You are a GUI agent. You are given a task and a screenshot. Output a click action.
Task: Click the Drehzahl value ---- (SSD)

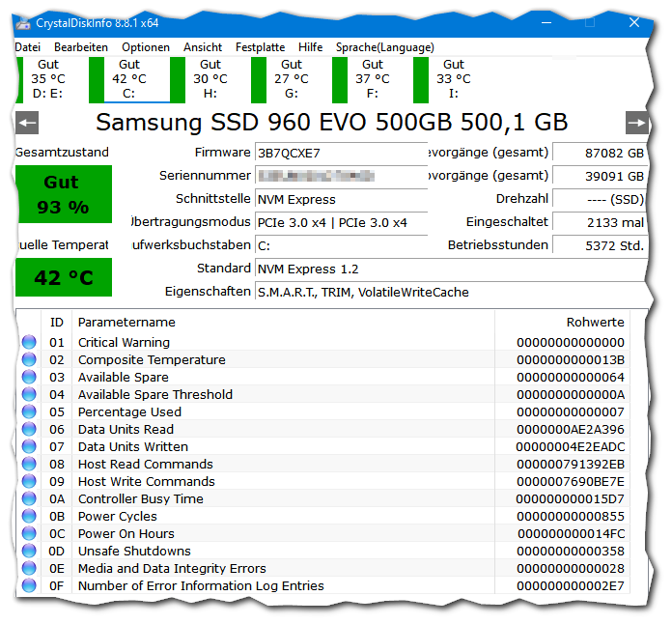pos(600,199)
